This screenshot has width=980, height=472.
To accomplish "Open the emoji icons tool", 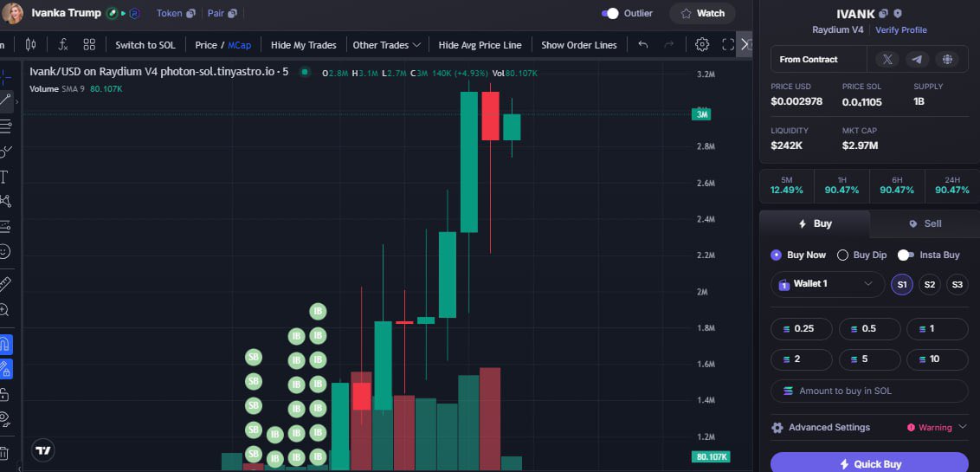I will click(5, 251).
